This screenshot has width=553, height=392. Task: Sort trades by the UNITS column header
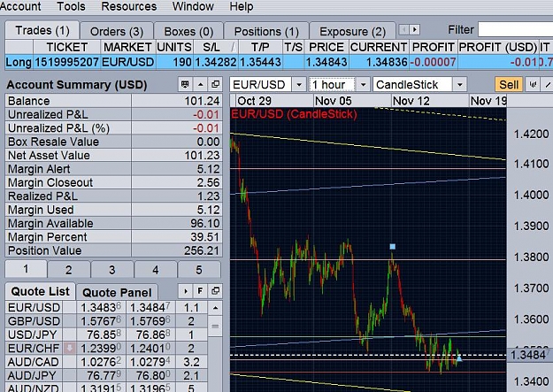[x=174, y=47]
